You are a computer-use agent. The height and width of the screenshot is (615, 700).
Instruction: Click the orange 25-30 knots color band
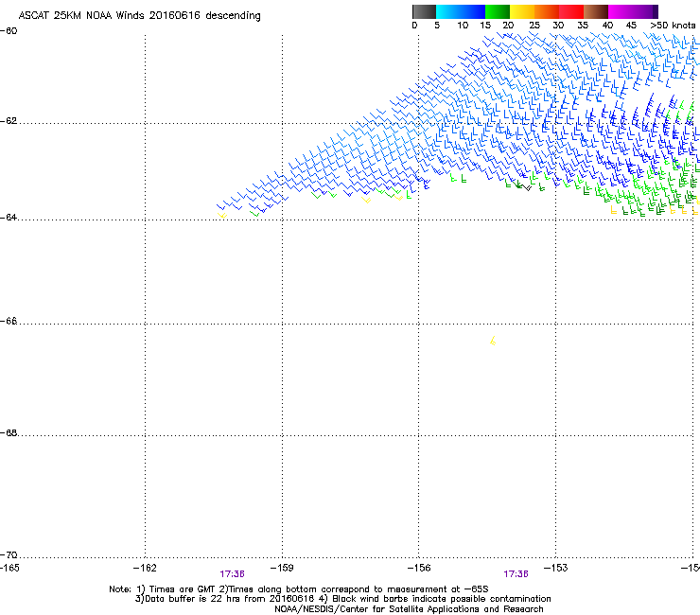point(547,11)
